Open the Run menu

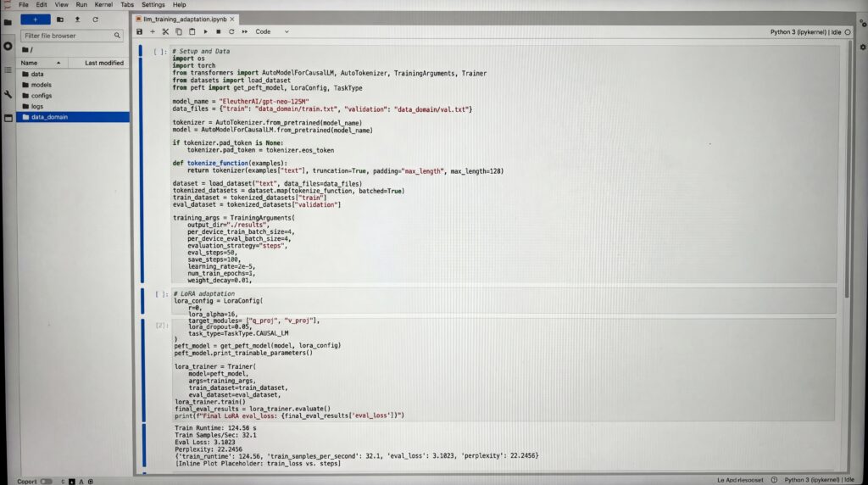coord(81,4)
